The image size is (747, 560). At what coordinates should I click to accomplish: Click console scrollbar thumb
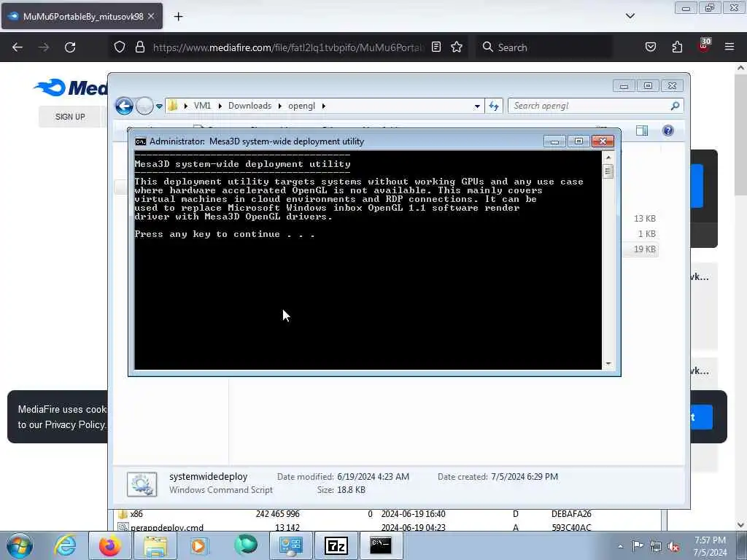[608, 171]
